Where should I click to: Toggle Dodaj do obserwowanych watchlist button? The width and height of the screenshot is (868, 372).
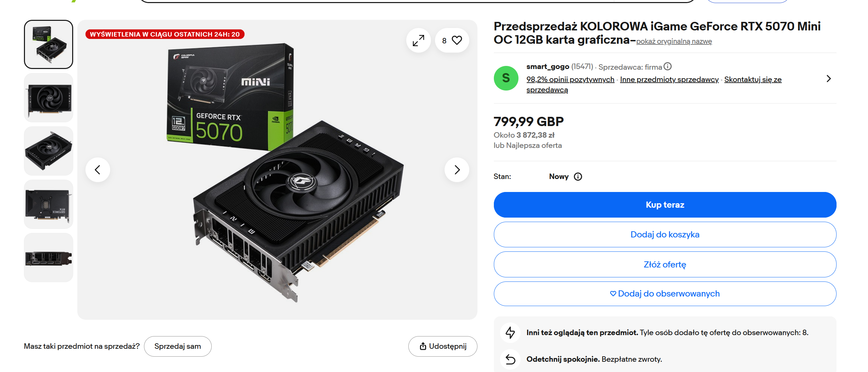pos(665,294)
